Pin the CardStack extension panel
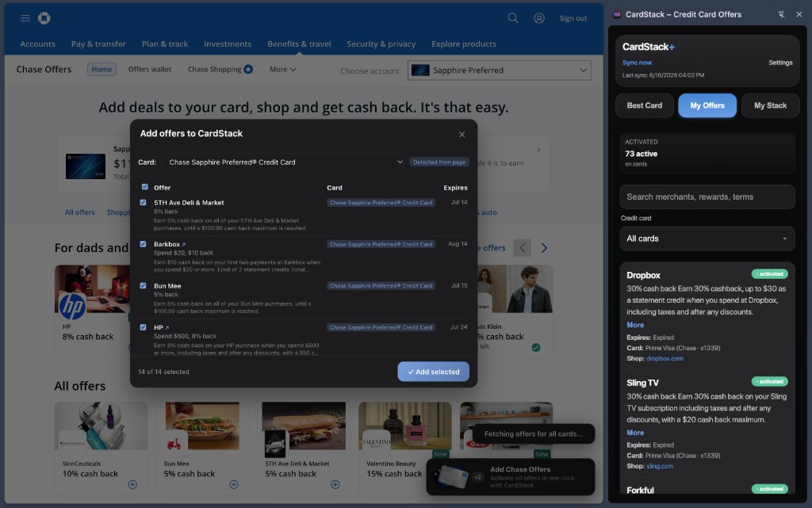 [781, 14]
